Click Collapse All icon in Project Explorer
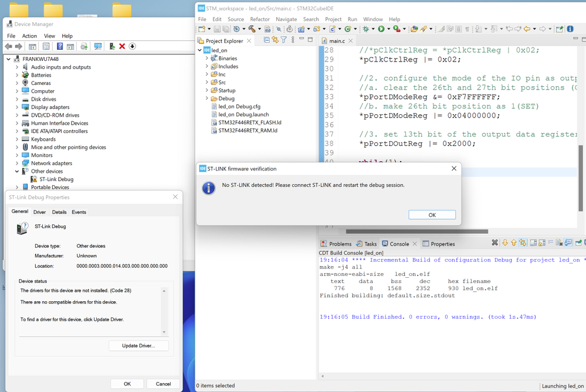This screenshot has height=392, width=586. (x=266, y=40)
